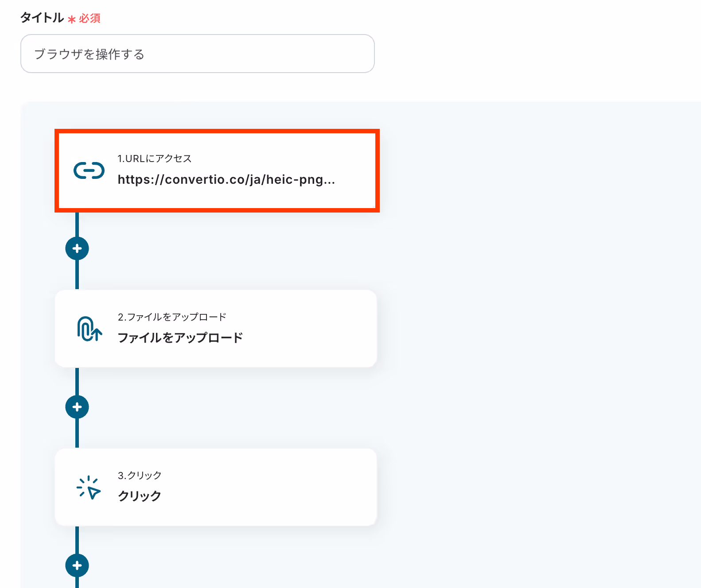The image size is (701, 588).
Task: Add a step below "URLにアクセス" using the plus button
Action: 77,248
